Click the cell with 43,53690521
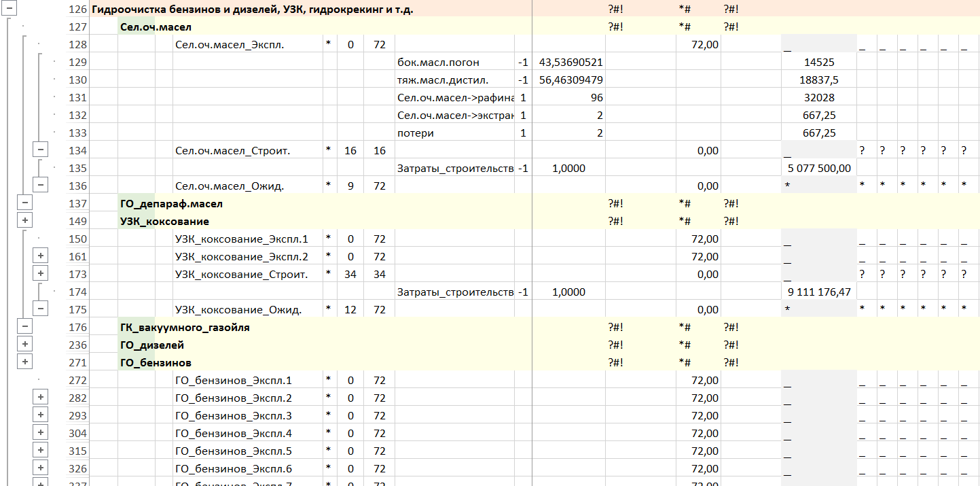 (569, 63)
